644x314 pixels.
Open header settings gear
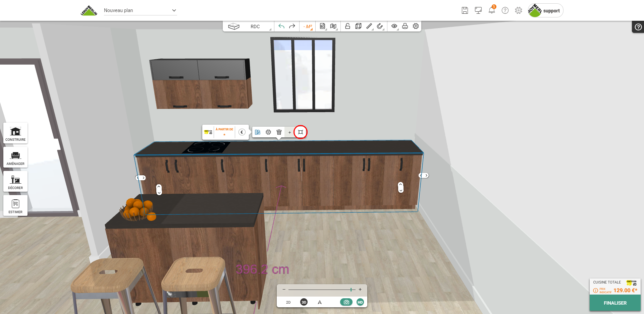pyautogui.click(x=519, y=10)
